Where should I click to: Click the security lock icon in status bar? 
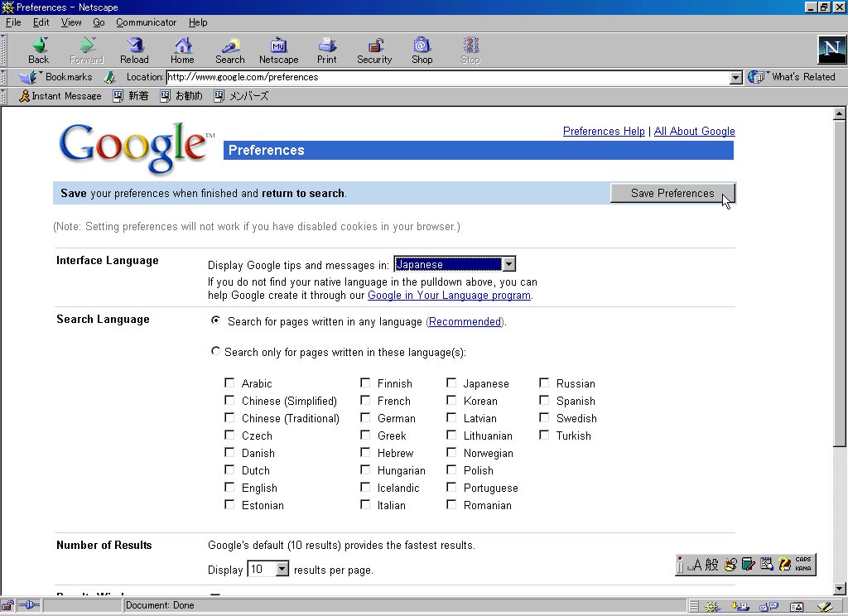(7, 605)
